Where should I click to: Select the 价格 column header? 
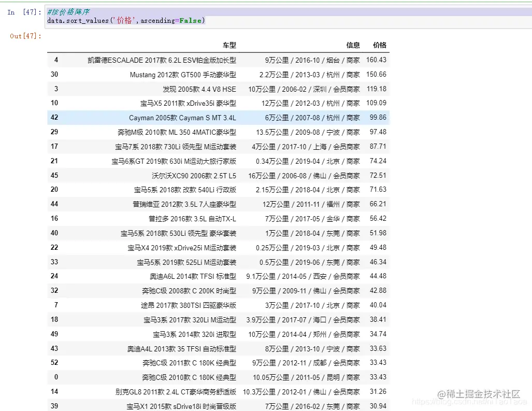379,45
